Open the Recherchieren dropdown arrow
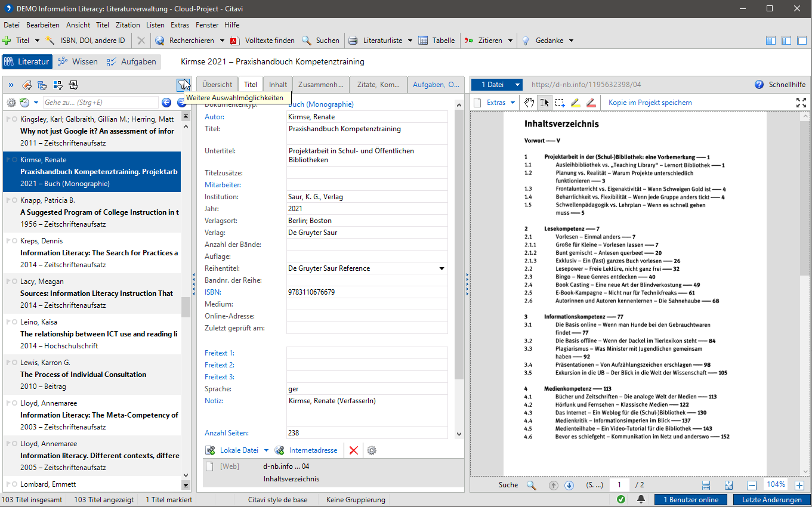812x507 pixels. click(221, 41)
